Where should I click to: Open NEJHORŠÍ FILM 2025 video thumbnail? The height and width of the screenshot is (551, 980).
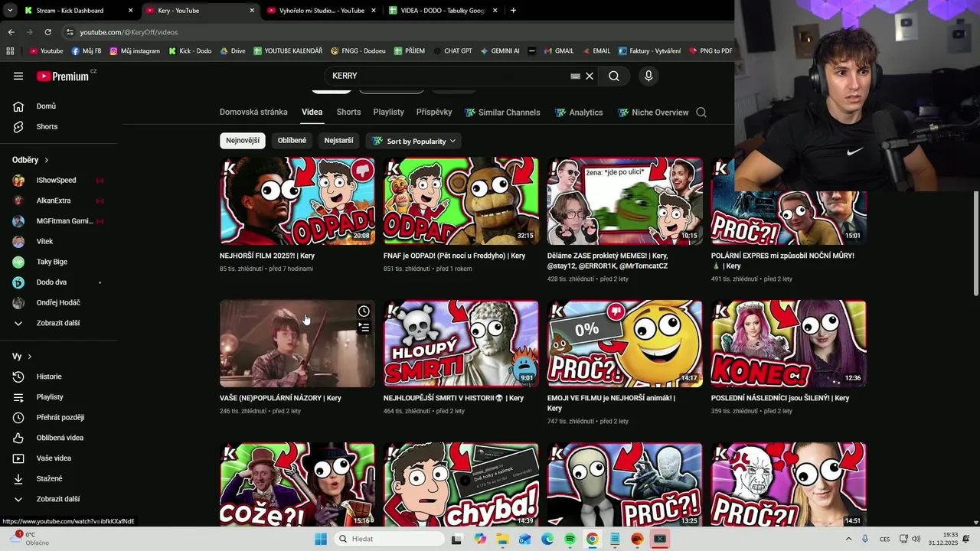pyautogui.click(x=297, y=201)
